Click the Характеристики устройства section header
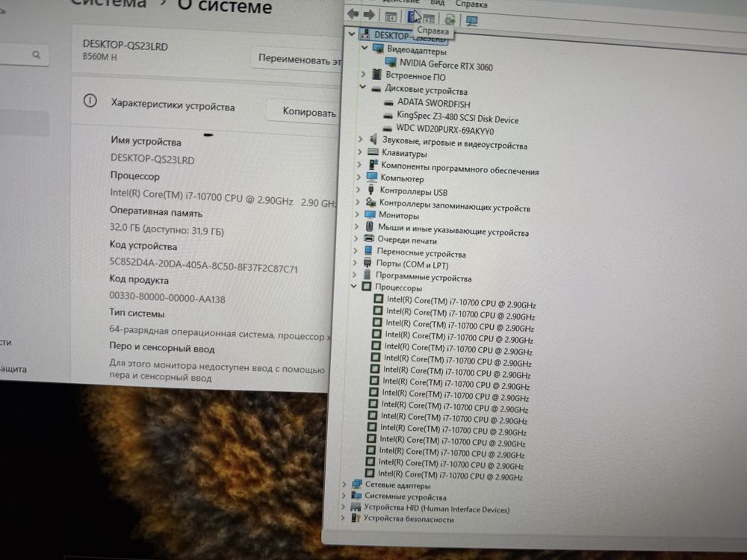 [173, 105]
